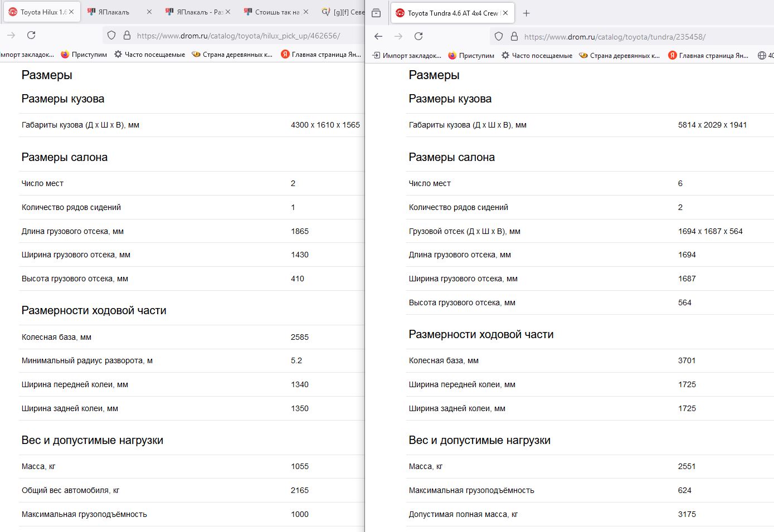Select the Toyota Tundra 4.6 AT tab
The width and height of the screenshot is (774, 532).
click(x=452, y=13)
